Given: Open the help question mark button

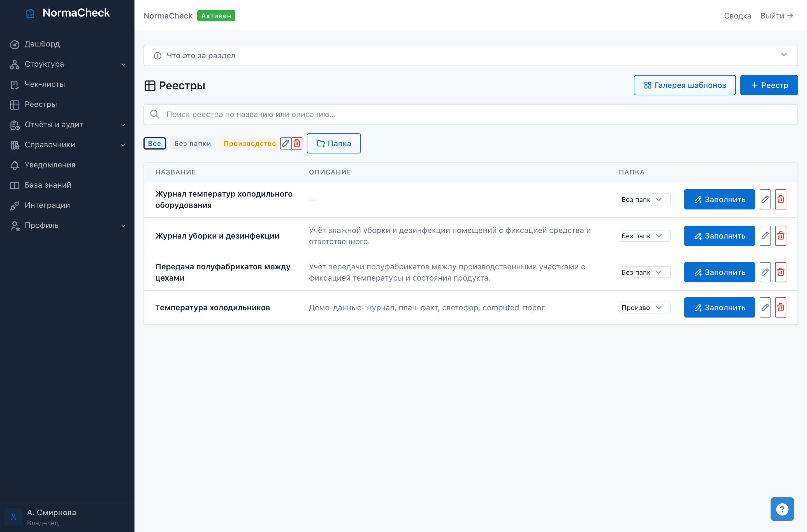Looking at the screenshot, I should point(782,509).
